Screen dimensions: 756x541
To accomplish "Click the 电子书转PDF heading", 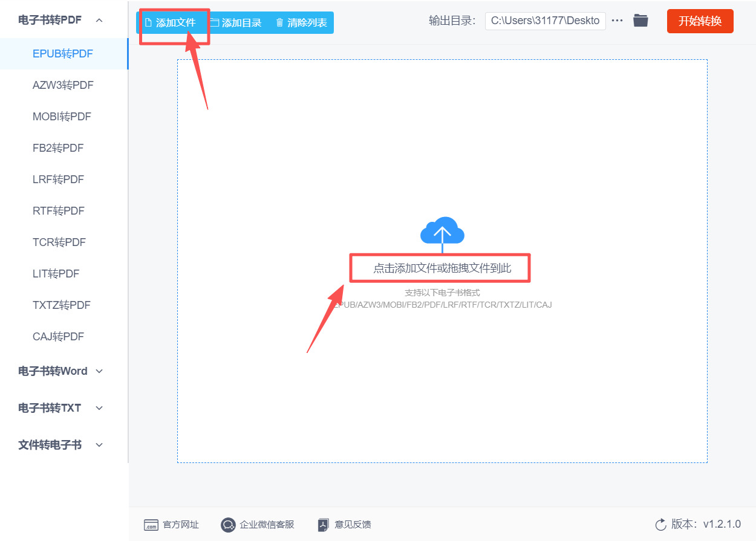I will coord(50,21).
